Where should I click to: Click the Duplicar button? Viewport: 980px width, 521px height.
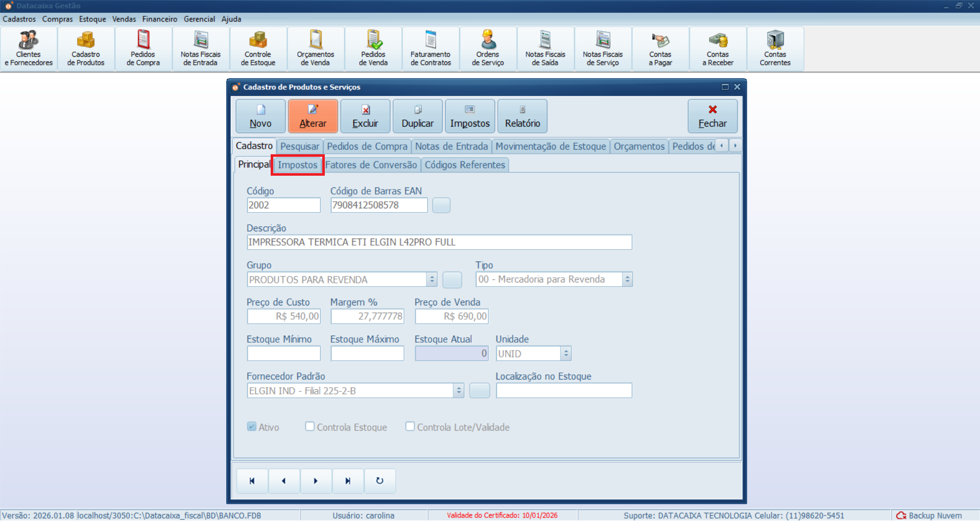[x=418, y=116]
